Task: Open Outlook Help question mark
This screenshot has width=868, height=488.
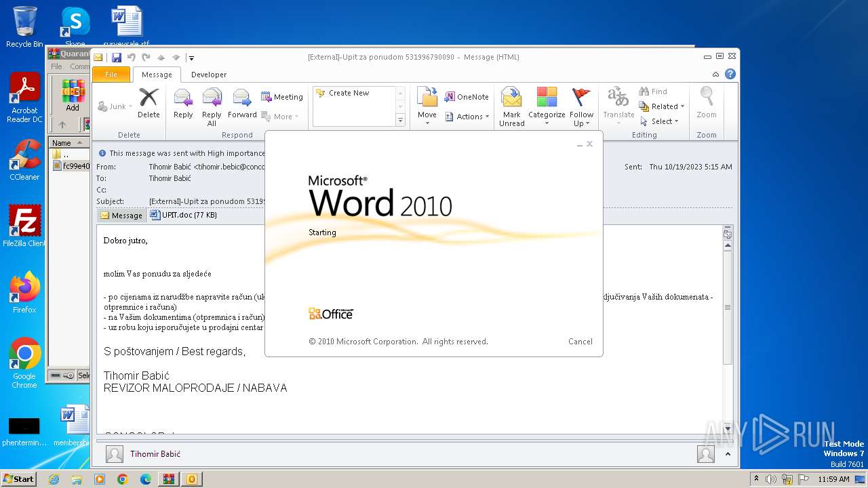Action: 730,75
